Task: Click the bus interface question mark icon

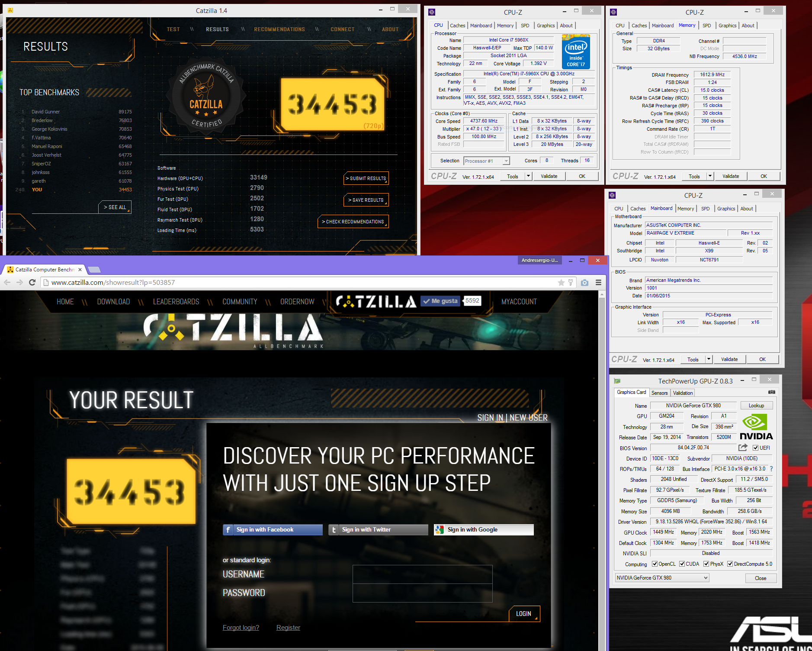Action: pyautogui.click(x=771, y=469)
